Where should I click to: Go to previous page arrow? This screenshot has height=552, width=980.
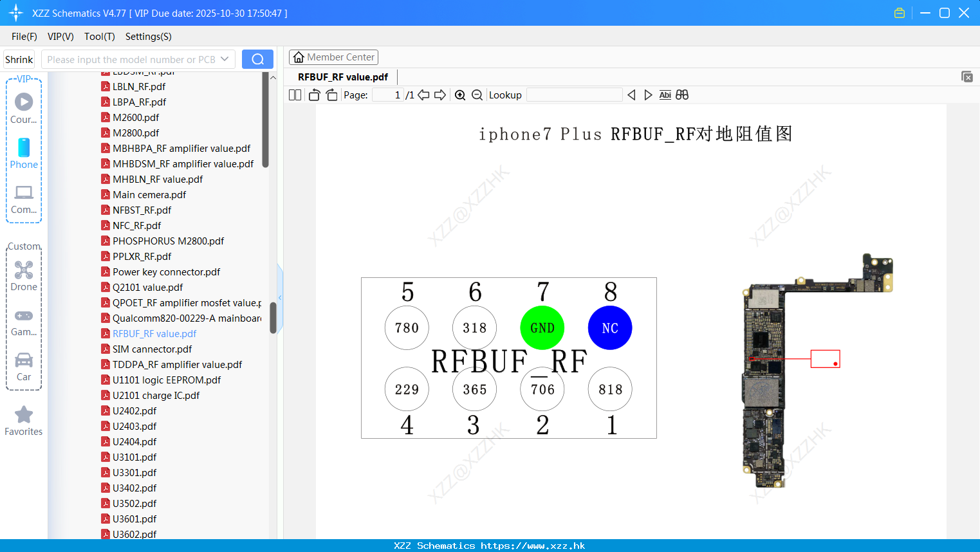[x=423, y=95]
